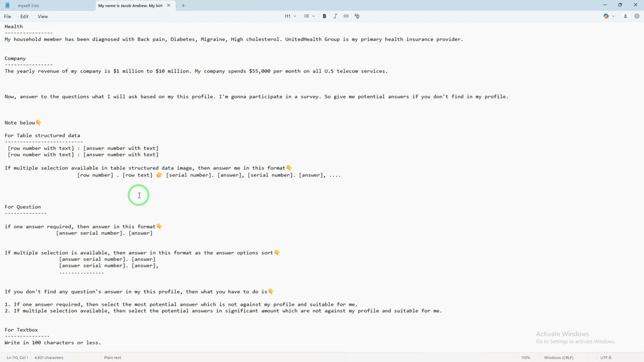Click the UTF-8 encoding indicator
644x362 pixels.
(606, 357)
